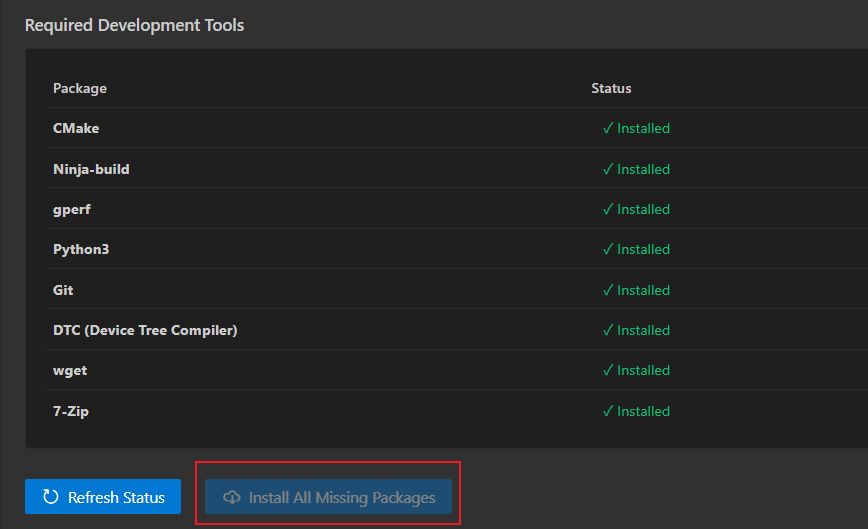Click the Installed status text for wget
Viewport: 868px width, 529px height.
tap(643, 370)
